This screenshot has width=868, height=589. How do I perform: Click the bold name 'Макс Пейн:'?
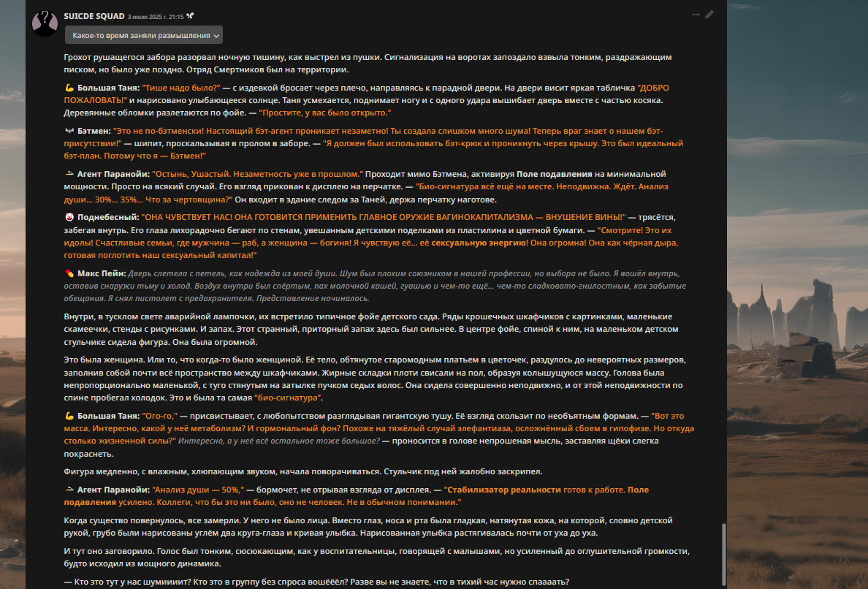pyautogui.click(x=102, y=273)
